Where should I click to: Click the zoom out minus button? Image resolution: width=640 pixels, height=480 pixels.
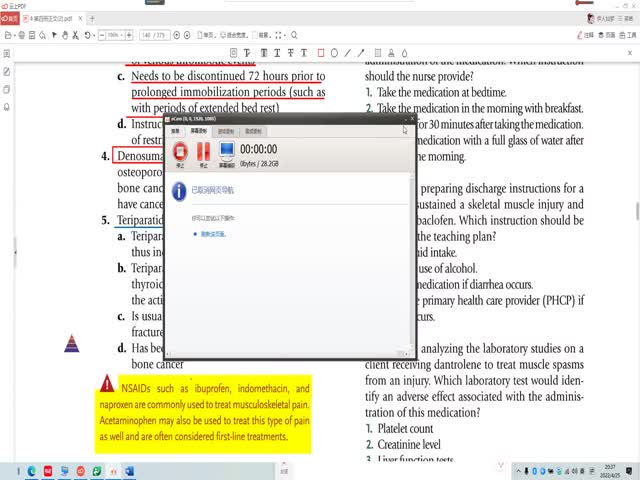pos(103,35)
